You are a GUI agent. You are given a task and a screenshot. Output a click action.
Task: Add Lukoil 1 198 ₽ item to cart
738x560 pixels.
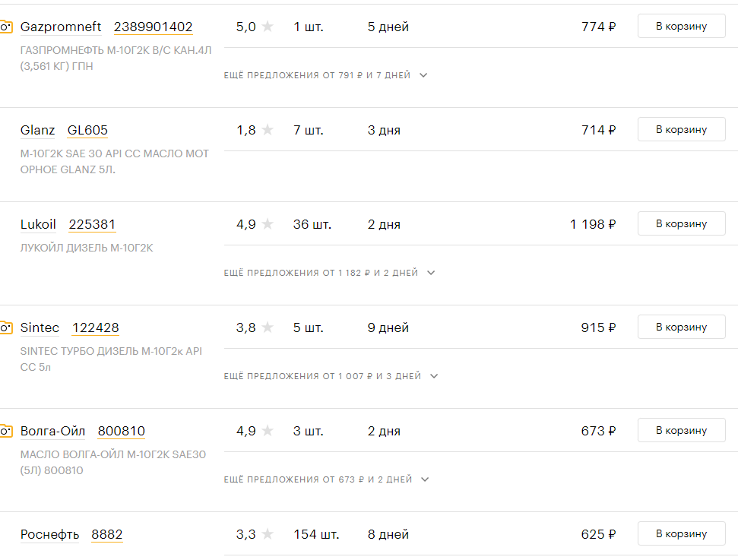(x=682, y=223)
